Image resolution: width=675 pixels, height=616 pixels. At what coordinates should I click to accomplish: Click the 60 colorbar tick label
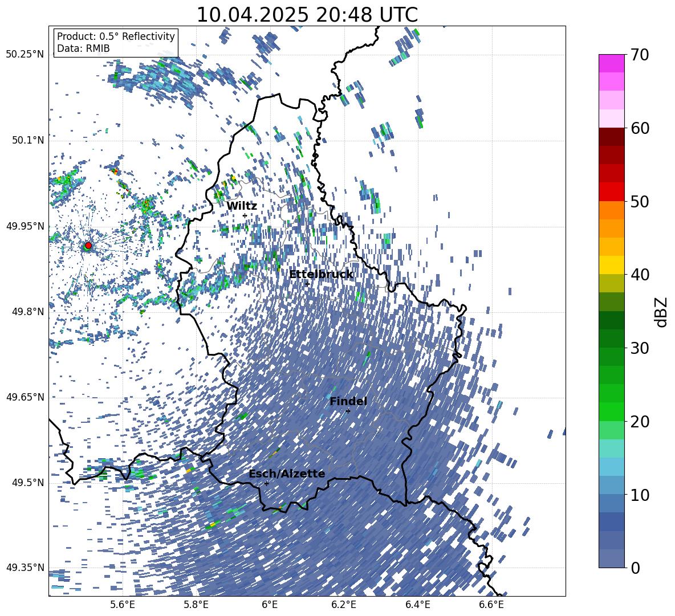[640, 128]
